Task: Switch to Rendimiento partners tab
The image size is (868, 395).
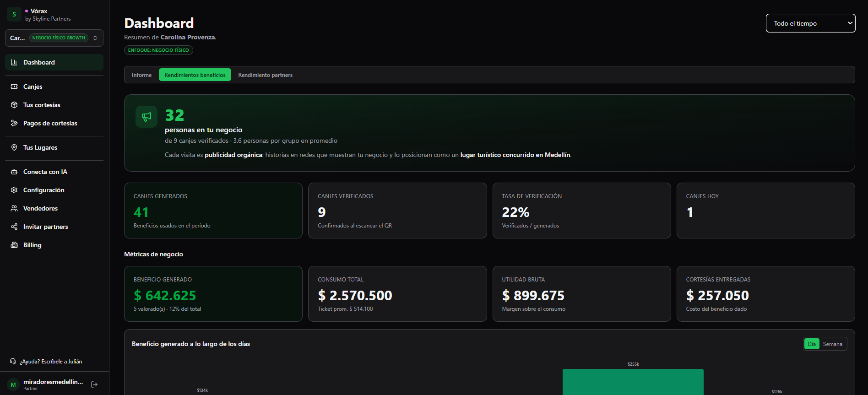Action: click(x=265, y=75)
